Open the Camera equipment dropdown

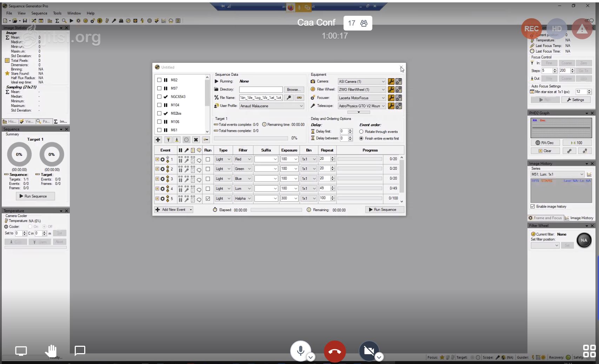(362, 81)
